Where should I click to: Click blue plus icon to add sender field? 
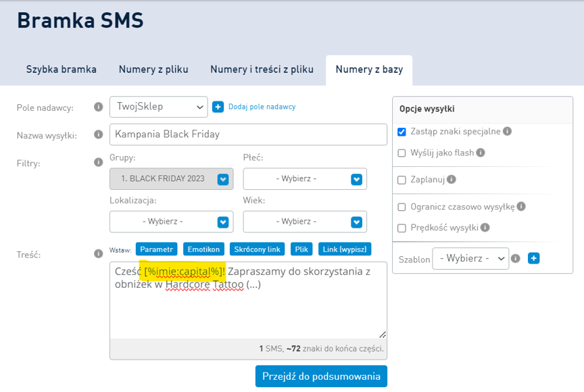coord(218,107)
